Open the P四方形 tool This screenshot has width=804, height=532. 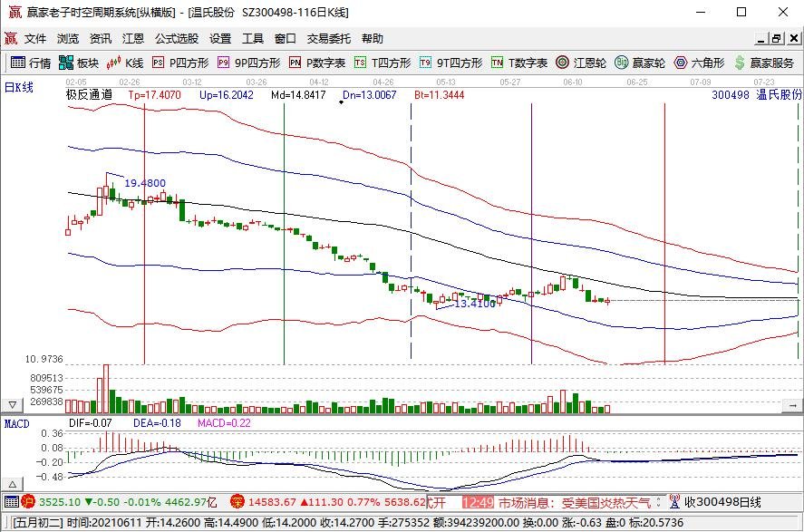[x=180, y=63]
